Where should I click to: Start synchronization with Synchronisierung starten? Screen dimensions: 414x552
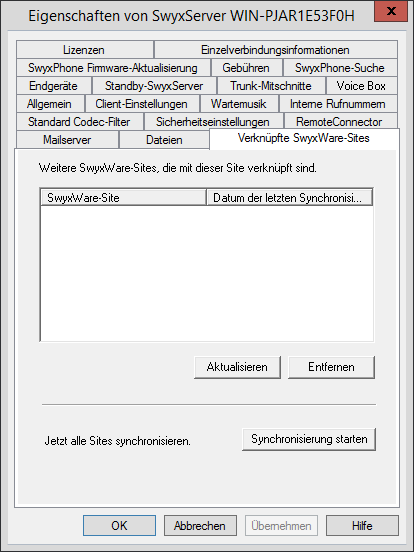click(x=309, y=439)
